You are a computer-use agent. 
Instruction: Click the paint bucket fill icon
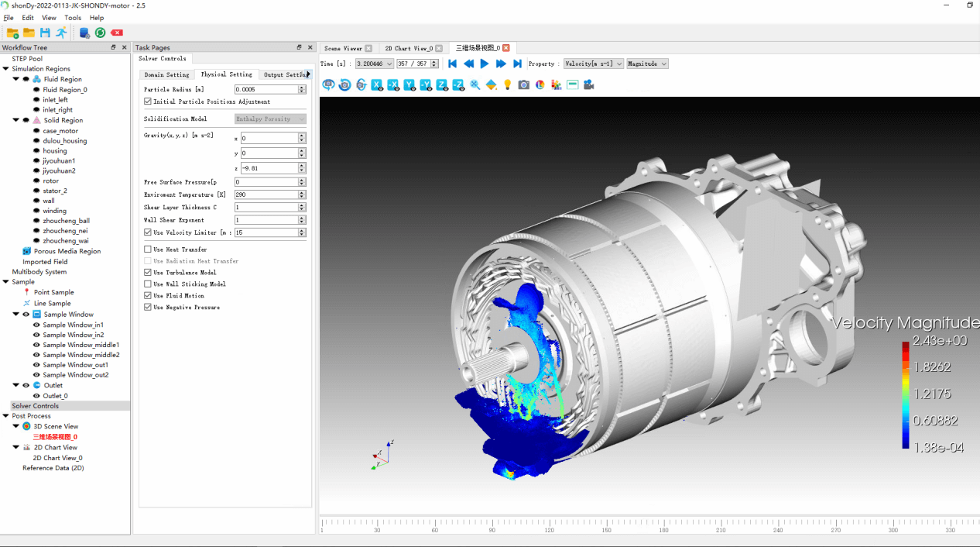tap(491, 84)
